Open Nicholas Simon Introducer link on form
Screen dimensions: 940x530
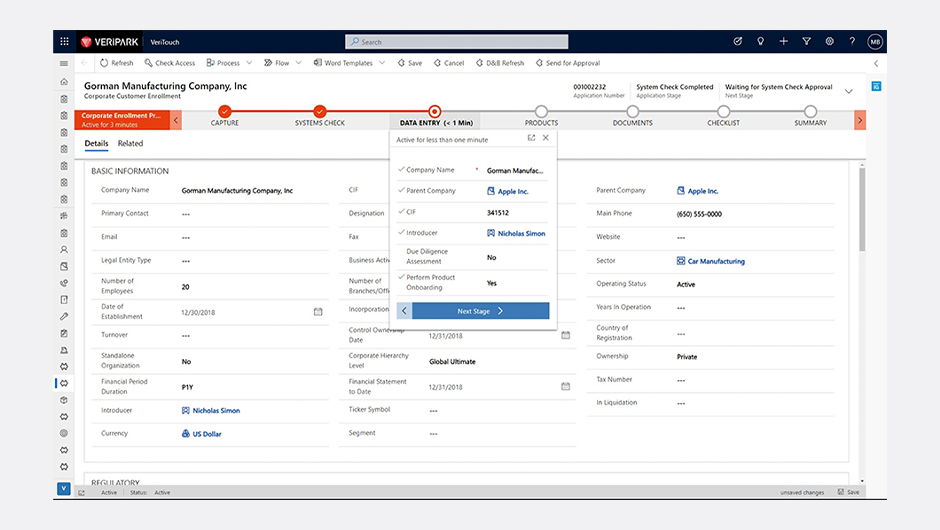[x=216, y=410]
